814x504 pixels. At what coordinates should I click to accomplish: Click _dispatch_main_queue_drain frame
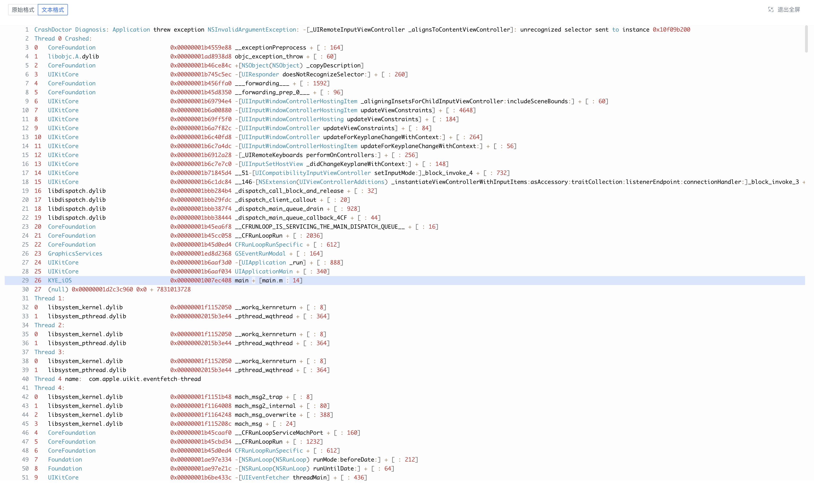[279, 209]
